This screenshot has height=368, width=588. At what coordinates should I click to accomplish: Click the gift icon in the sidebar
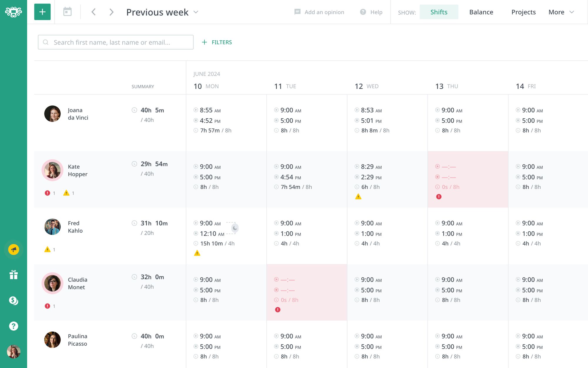tap(13, 275)
